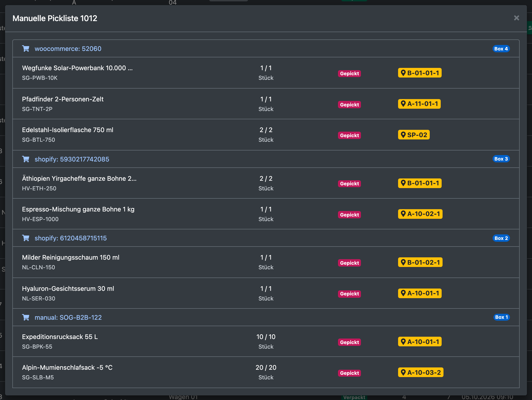Click the cart icon beside woocommerce: 52060
Image resolution: width=532 pixels, height=400 pixels.
(26, 49)
